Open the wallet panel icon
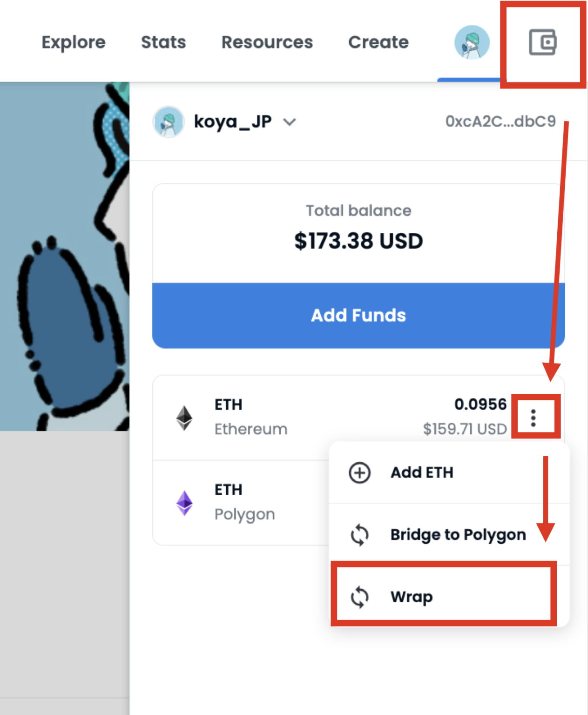This screenshot has height=715, width=588. tap(543, 41)
